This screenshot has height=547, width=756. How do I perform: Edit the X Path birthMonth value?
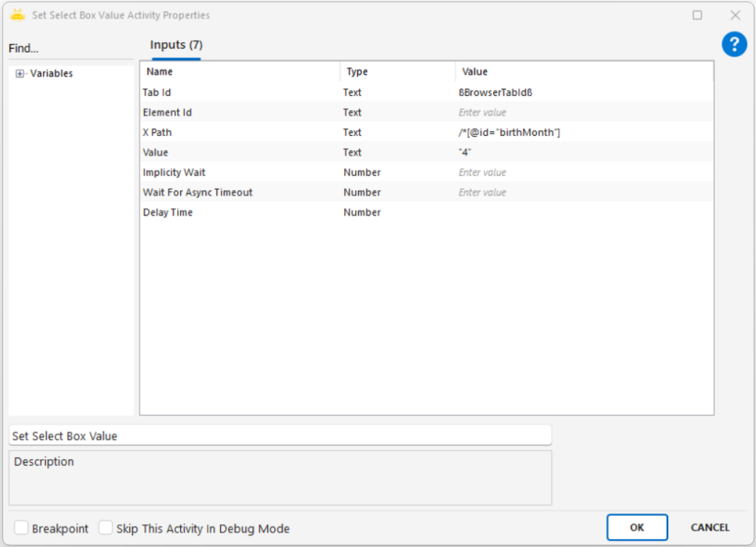(x=583, y=132)
